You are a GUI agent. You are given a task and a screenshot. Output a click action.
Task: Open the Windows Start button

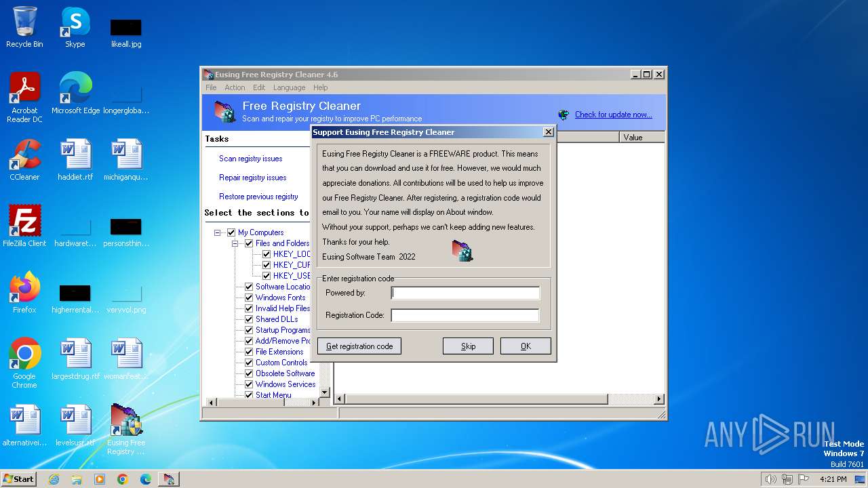pyautogui.click(x=19, y=479)
